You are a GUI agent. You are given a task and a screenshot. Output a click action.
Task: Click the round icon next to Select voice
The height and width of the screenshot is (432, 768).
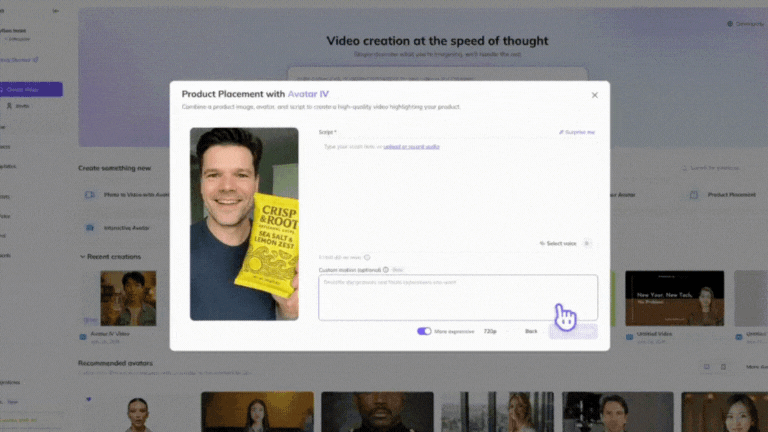pos(587,243)
